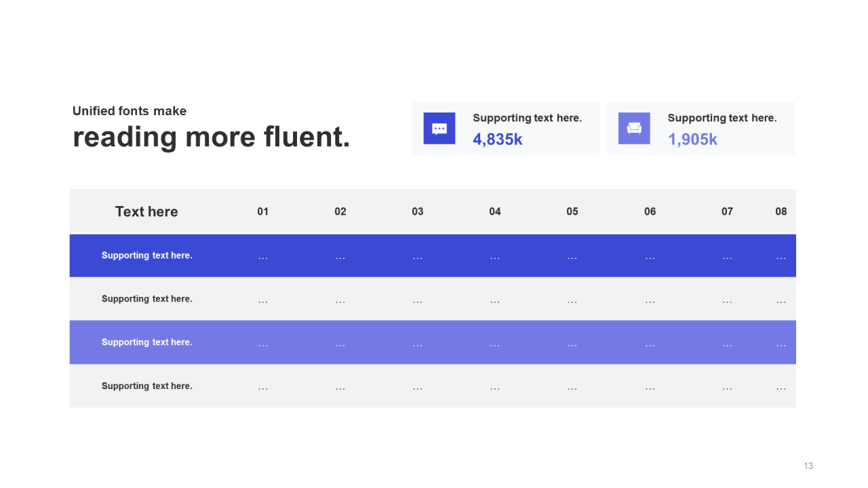The image size is (868, 488).
Task: Select column header 03
Action: click(x=418, y=211)
